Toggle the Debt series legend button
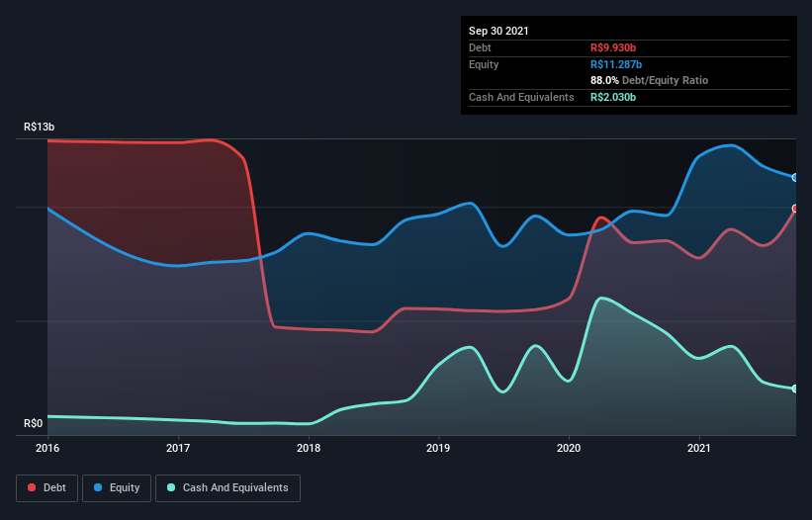 click(47, 488)
